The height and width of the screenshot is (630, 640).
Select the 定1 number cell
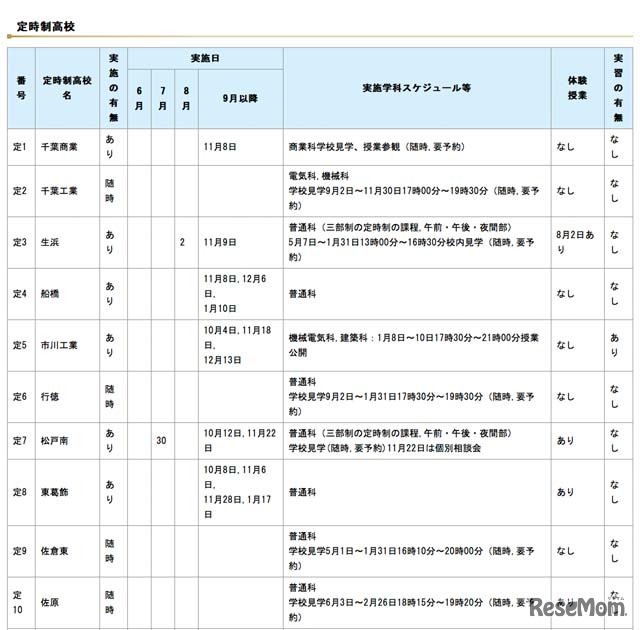click(x=20, y=147)
